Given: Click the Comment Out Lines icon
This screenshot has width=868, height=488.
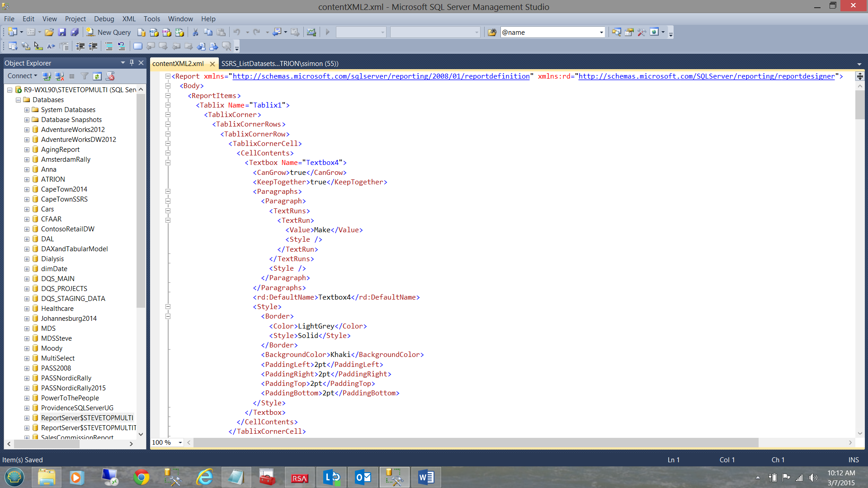Looking at the screenshot, I should click(x=109, y=46).
